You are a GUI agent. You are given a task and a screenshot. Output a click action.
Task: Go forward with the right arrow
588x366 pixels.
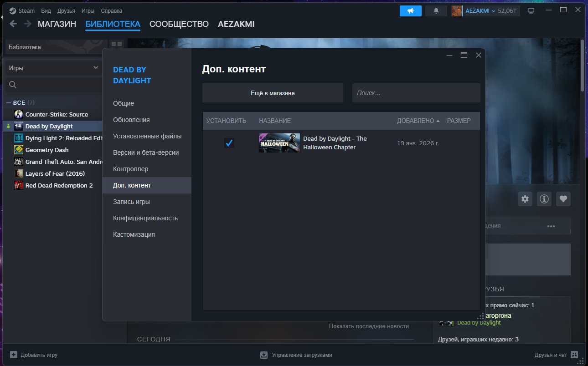coord(28,24)
